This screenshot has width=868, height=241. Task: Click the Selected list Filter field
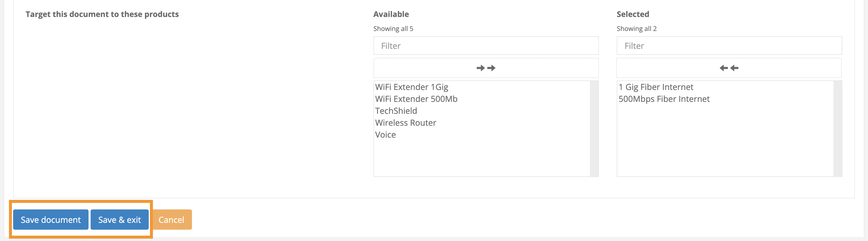tap(729, 46)
